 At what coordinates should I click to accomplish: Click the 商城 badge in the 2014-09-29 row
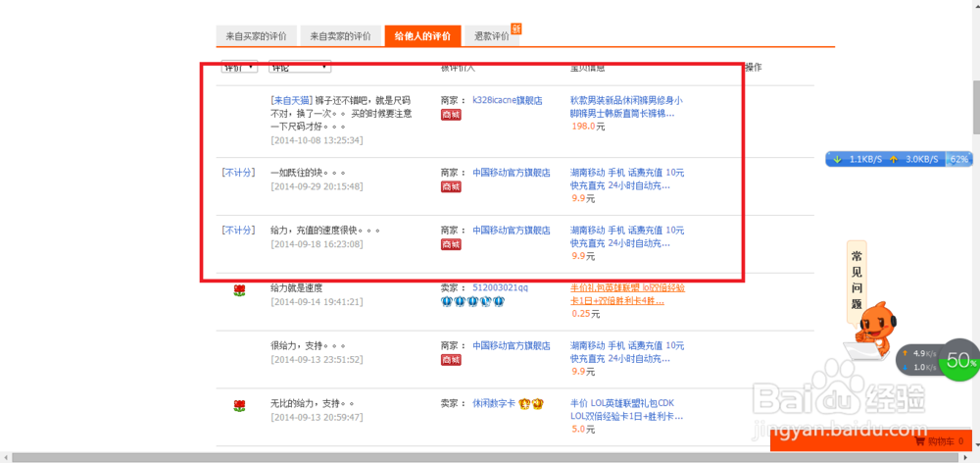[451, 186]
